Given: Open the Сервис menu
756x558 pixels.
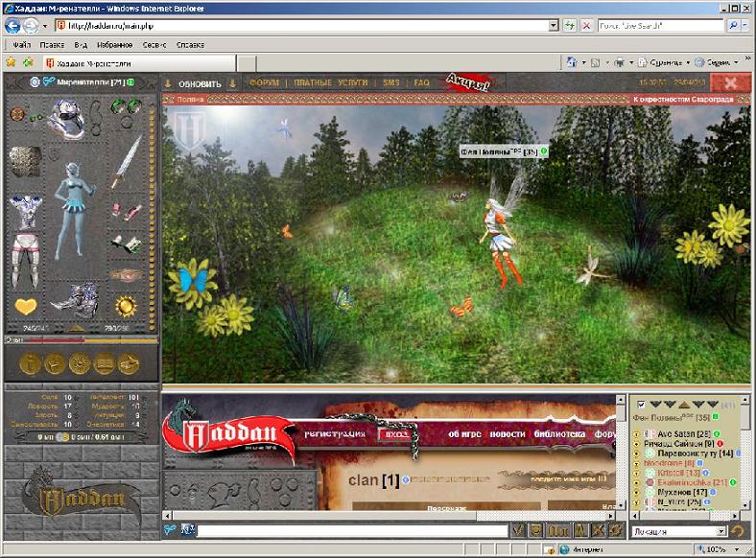Looking at the screenshot, I should point(154,45).
